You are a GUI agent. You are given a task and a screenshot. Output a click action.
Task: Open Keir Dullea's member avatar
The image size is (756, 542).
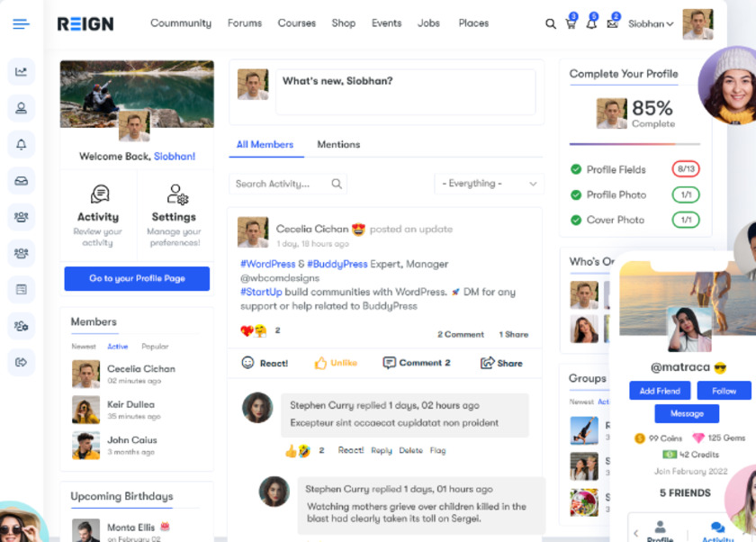[x=85, y=410]
